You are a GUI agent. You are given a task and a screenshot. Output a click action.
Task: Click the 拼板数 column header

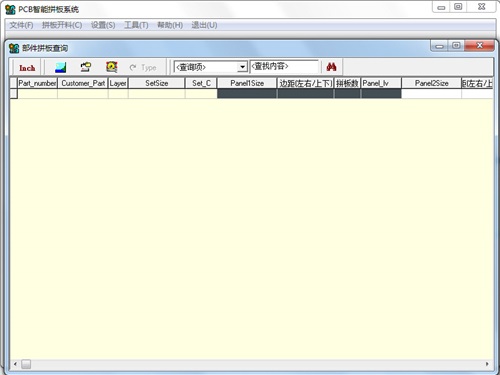(347, 83)
